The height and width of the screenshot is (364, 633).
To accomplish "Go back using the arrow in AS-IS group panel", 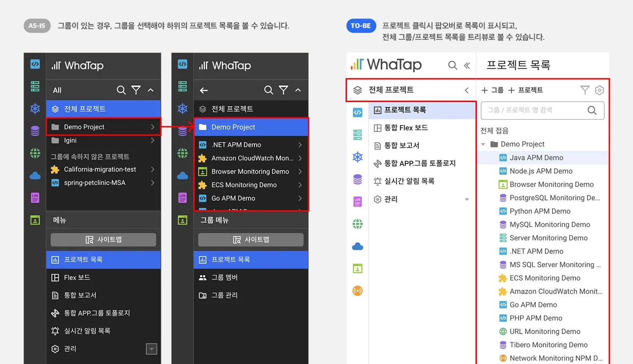I will click(x=204, y=90).
